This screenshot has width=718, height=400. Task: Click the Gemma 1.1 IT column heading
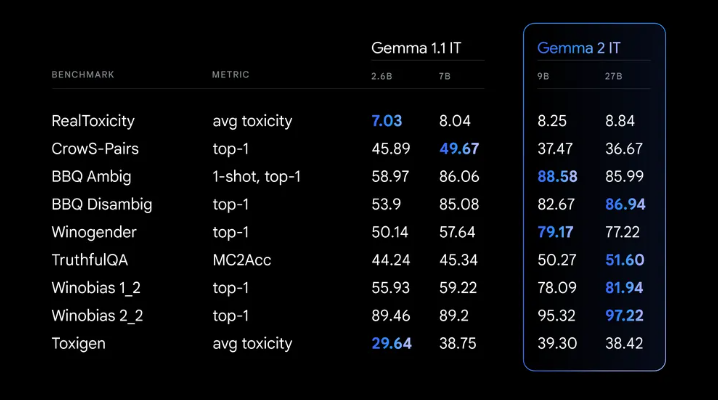point(416,47)
